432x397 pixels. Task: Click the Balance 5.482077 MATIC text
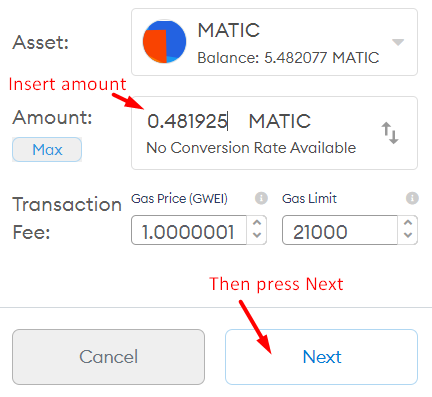point(288,58)
